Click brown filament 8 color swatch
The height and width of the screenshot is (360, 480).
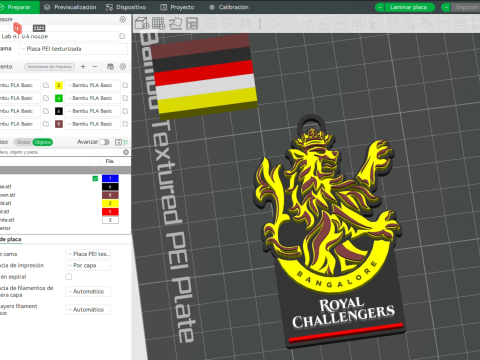tap(59, 124)
